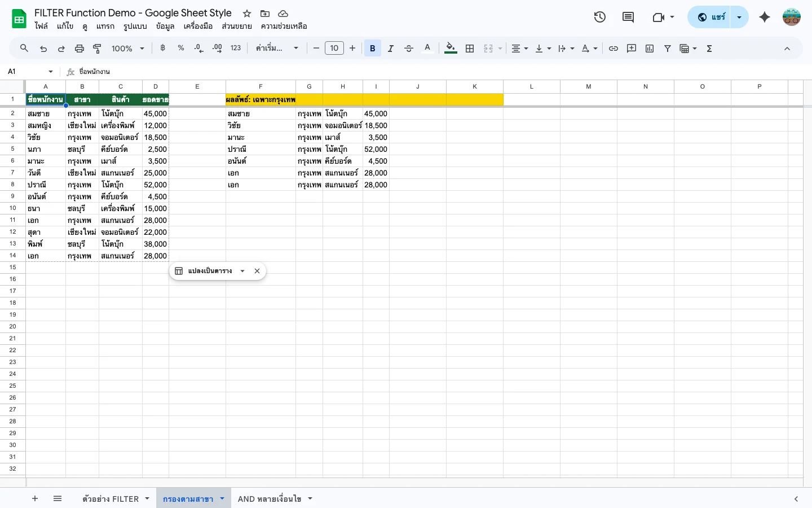Viewport: 812px width, 508px height.
Task: Toggle strikethrough formatting
Action: tap(409, 49)
